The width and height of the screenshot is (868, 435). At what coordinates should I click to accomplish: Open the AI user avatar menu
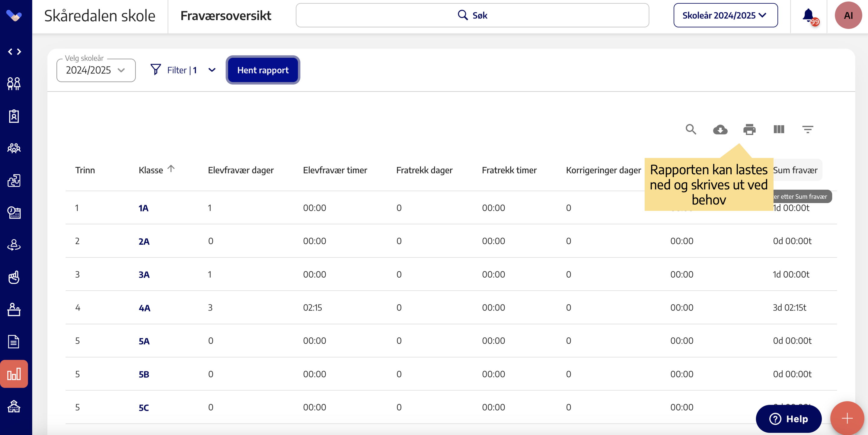click(848, 15)
